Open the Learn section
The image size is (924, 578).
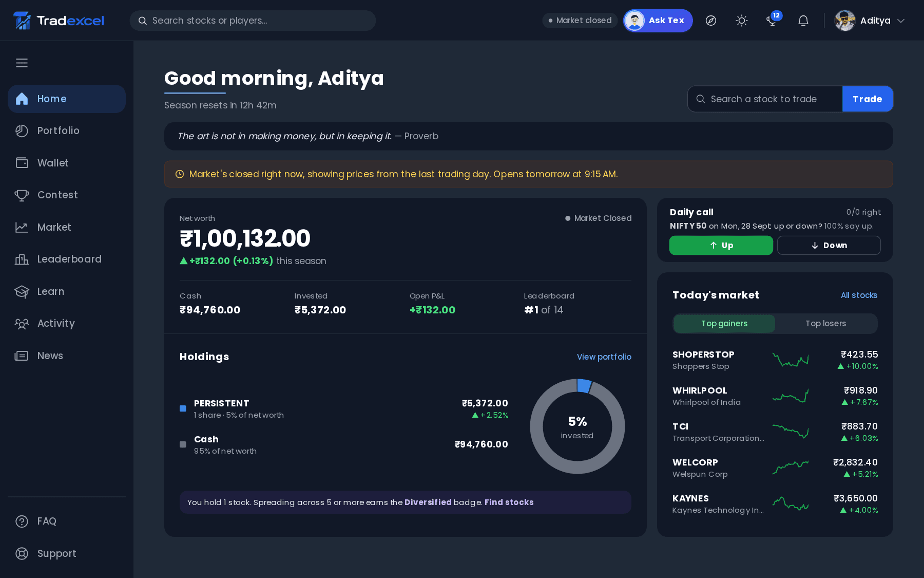click(67, 291)
